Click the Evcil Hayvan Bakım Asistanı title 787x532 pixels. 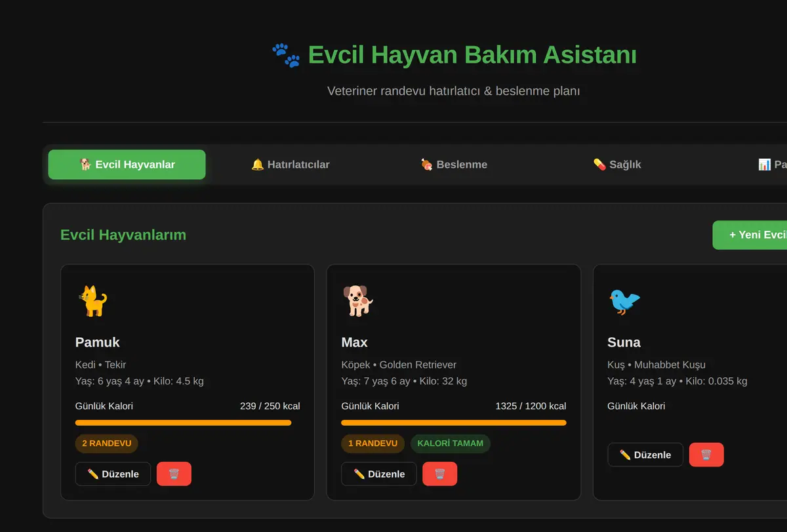click(472, 55)
